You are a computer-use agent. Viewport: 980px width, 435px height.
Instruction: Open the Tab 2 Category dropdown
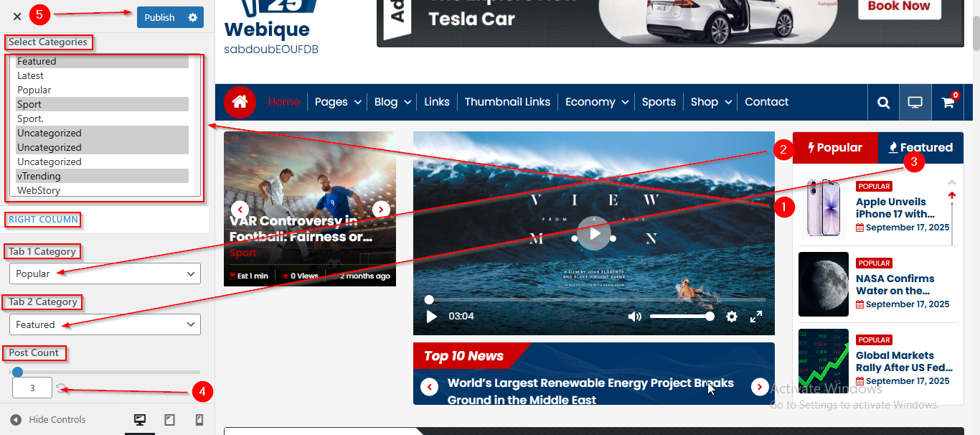105,324
